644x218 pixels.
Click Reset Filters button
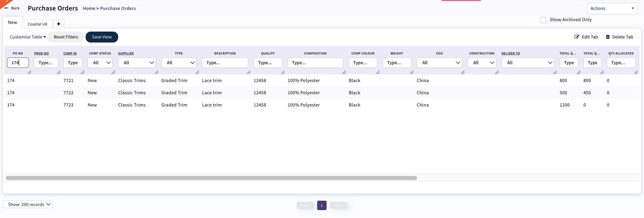coord(66,37)
